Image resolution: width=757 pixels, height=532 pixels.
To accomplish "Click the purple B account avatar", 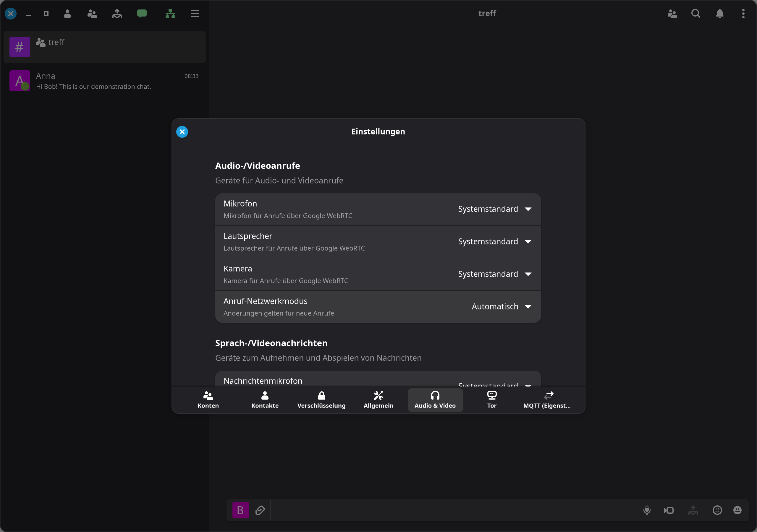I will (240, 510).
